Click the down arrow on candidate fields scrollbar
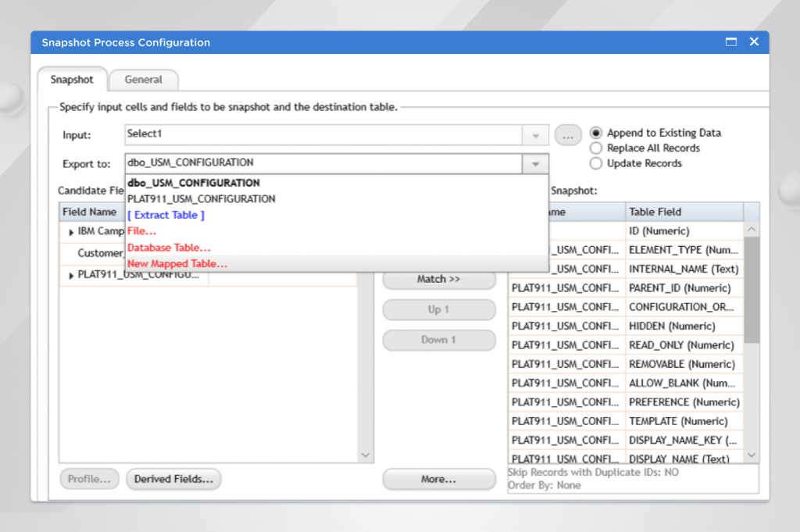 click(365, 454)
